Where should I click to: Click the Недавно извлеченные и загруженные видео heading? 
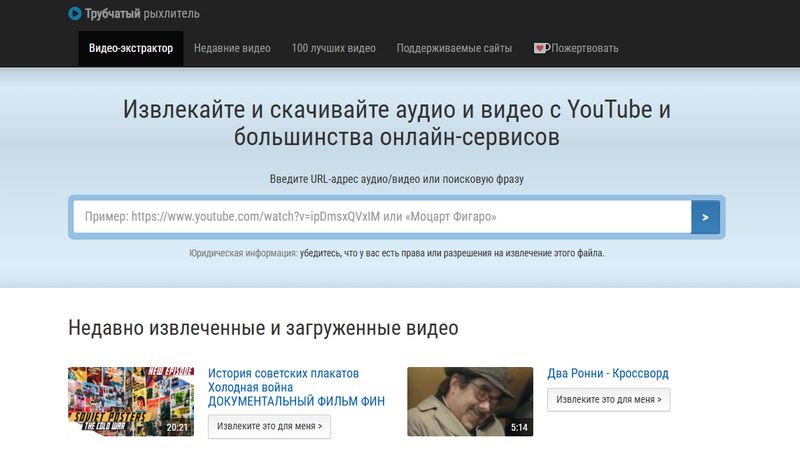tap(263, 328)
